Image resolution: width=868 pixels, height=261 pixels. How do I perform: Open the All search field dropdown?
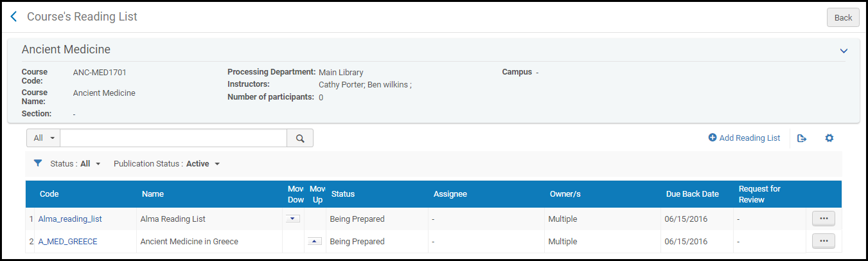click(44, 138)
